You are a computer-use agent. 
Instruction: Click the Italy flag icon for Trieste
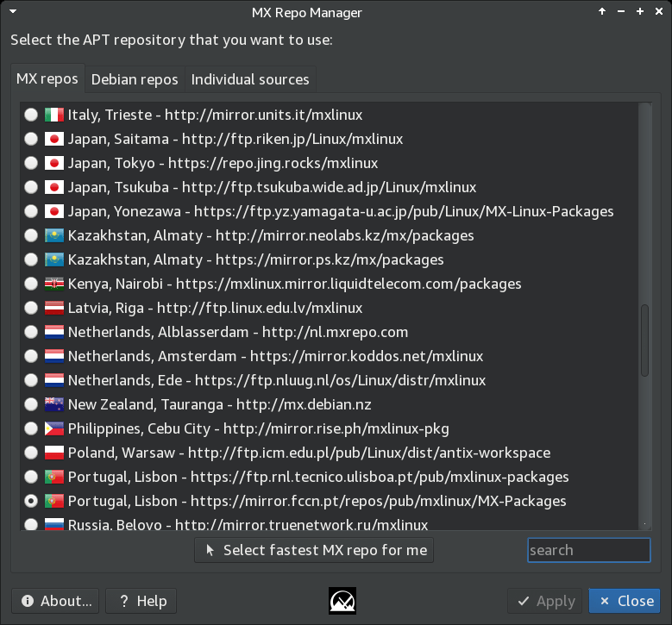[53, 115]
